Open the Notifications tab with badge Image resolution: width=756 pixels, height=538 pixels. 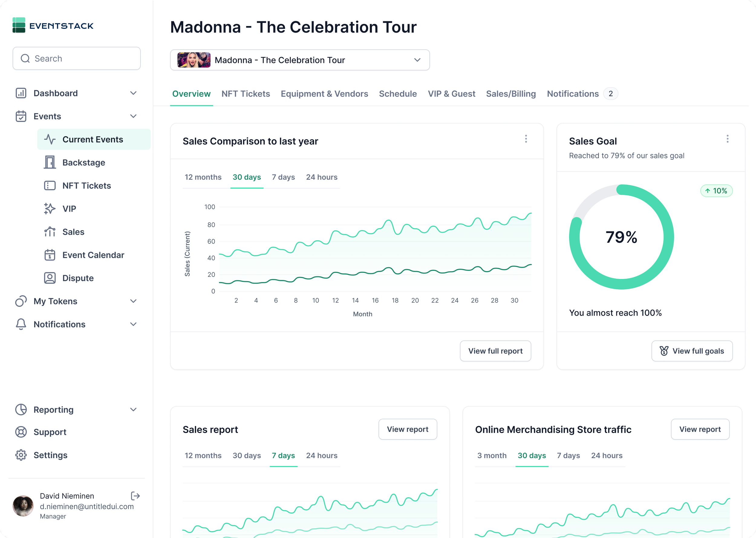pos(582,94)
